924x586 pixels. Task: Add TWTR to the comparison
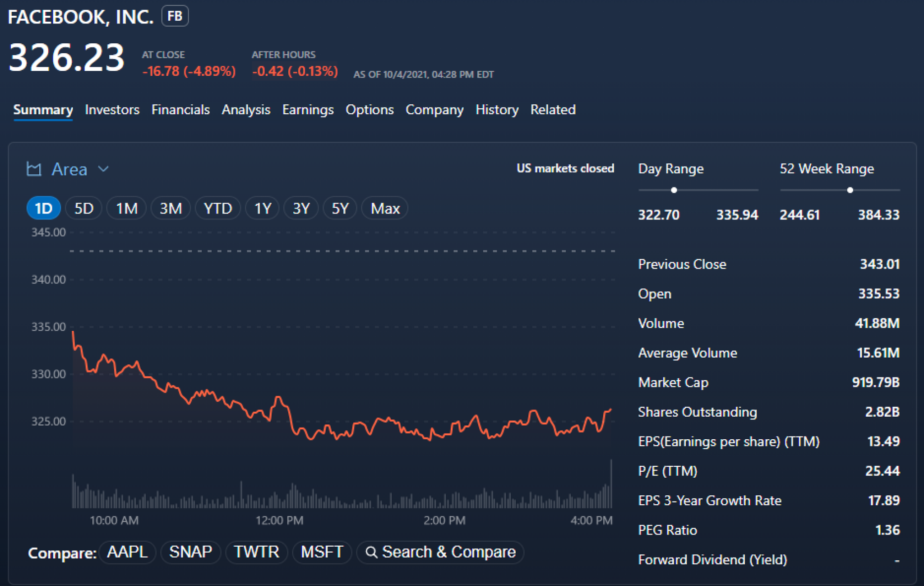[256, 552]
